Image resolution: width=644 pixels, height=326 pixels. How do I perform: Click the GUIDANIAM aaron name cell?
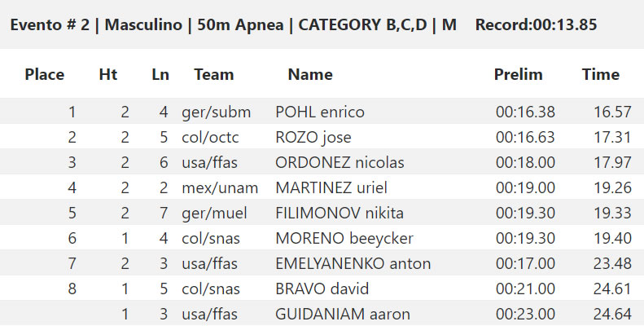[343, 314]
